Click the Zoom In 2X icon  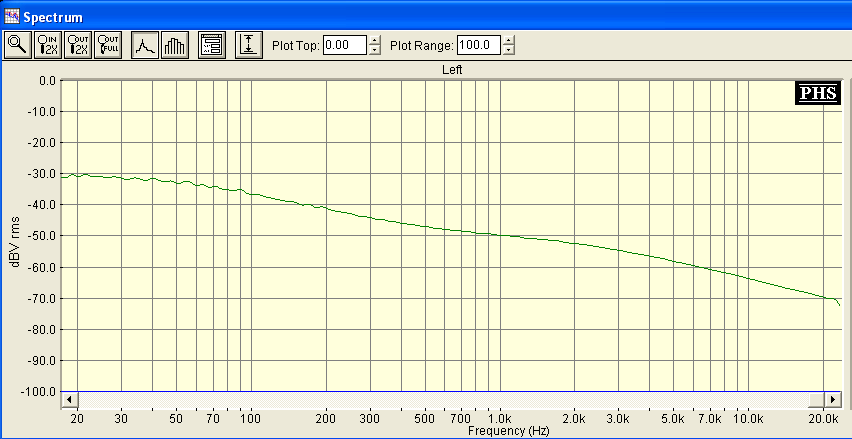[48, 45]
